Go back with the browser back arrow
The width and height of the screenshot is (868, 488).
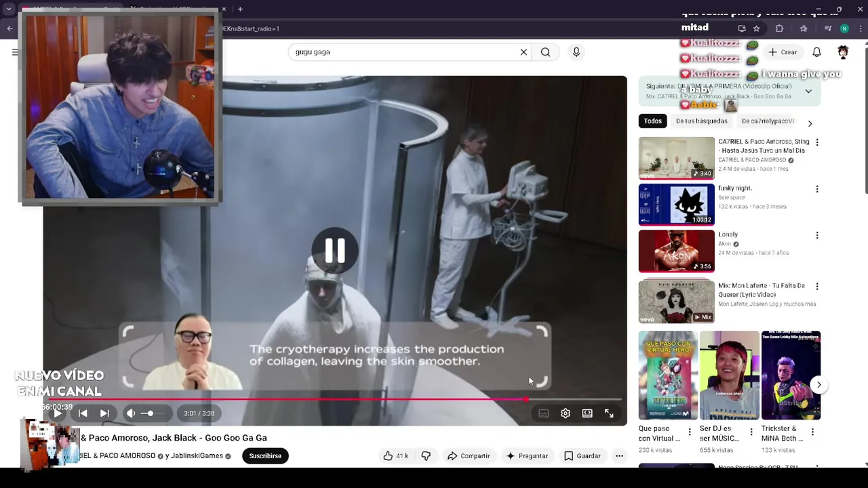9,28
